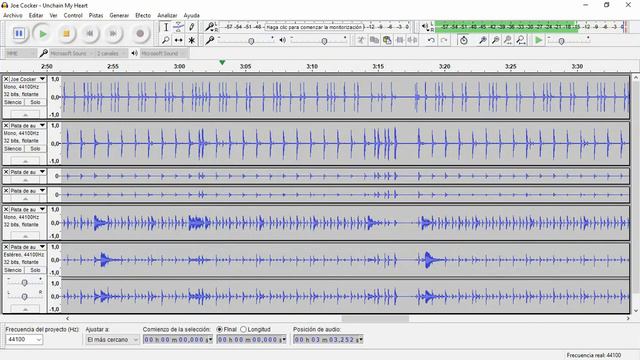The height and width of the screenshot is (360, 640).
Task: Click the Silence audio icon
Action: tap(412, 40)
